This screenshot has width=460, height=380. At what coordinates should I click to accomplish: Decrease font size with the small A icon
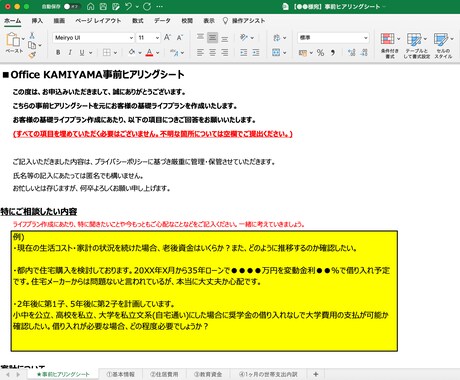[180, 37]
